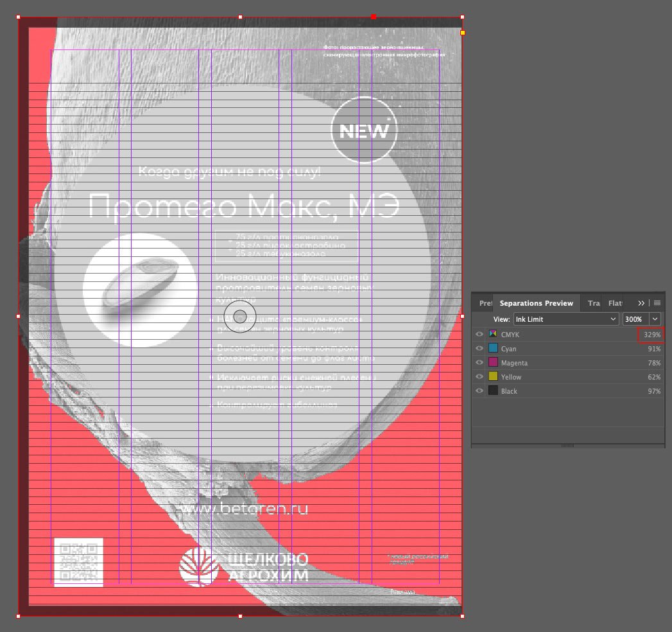Image resolution: width=672 pixels, height=632 pixels.
Task: Toggle the Yellow plate eye icon
Action: 479,377
